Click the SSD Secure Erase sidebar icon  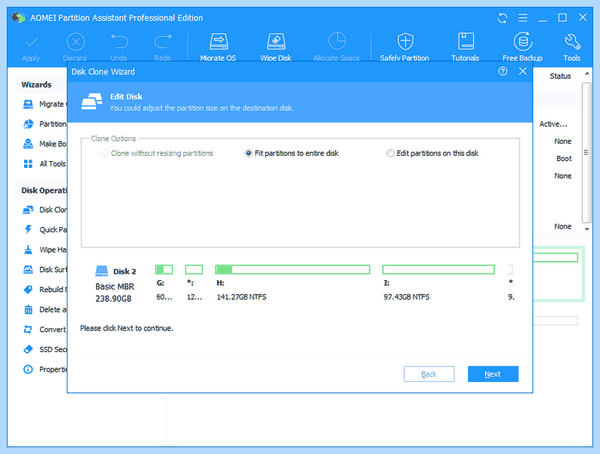pos(28,349)
